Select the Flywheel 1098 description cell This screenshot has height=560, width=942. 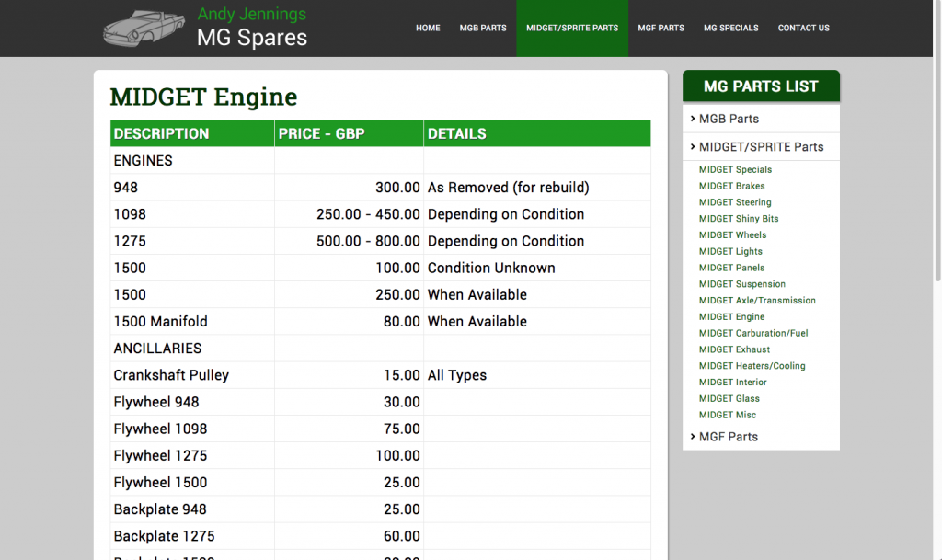click(192, 429)
